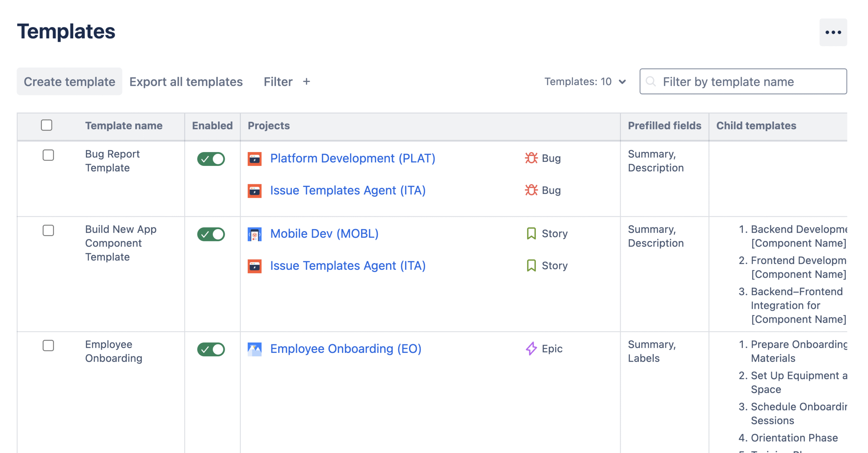
Task: Toggle off Build New App Component Template
Action: [x=211, y=234]
